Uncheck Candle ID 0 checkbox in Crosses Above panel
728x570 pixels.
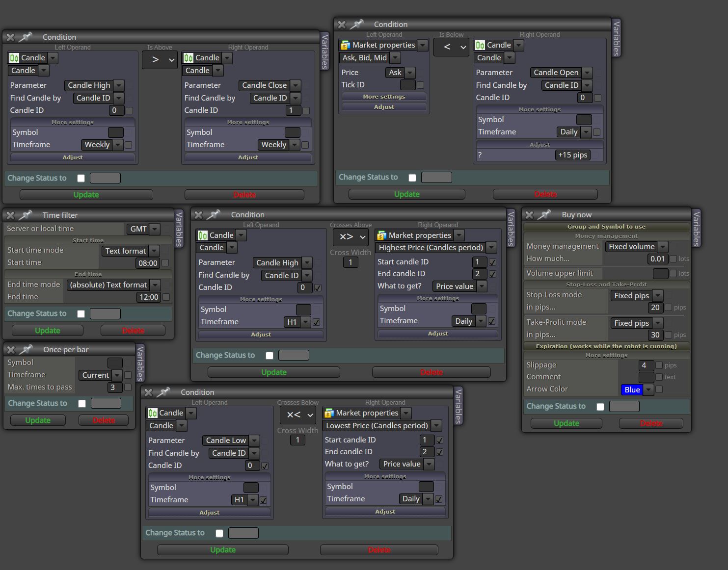pos(318,288)
